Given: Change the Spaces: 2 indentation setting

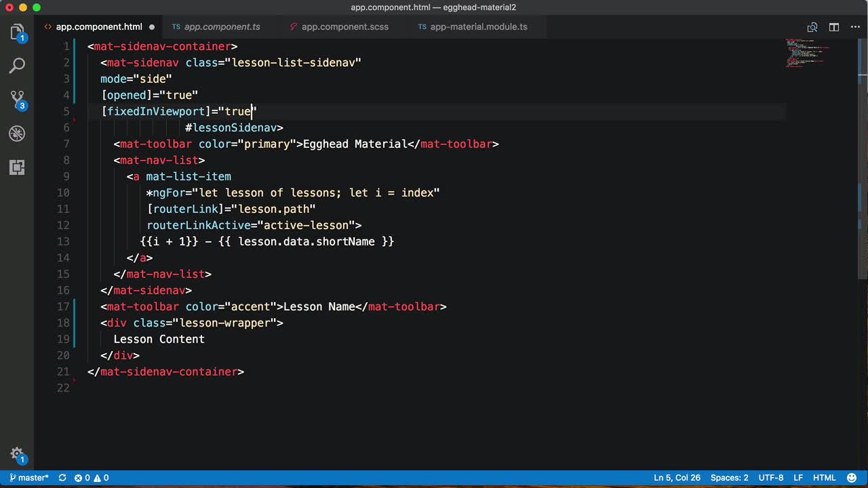Looking at the screenshot, I should (729, 478).
